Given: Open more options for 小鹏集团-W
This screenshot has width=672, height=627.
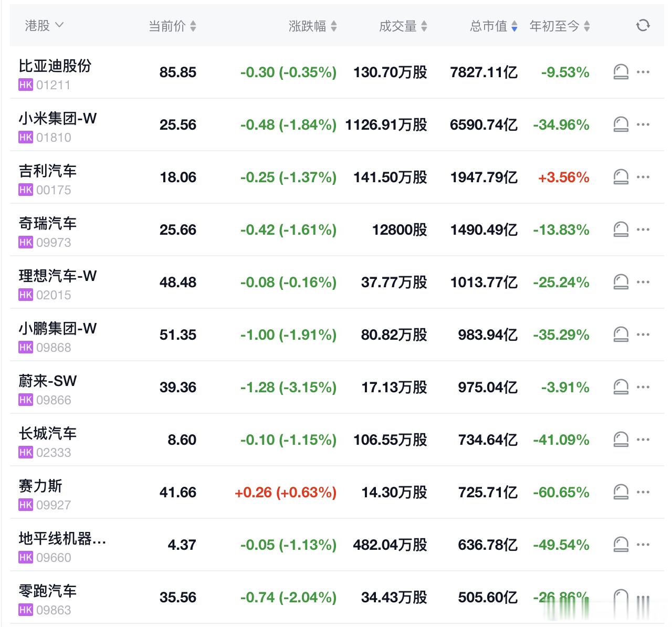Looking at the screenshot, I should tap(643, 335).
